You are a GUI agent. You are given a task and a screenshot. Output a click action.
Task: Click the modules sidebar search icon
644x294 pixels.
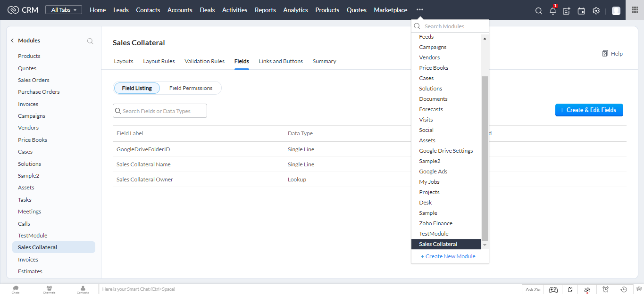[x=90, y=41]
